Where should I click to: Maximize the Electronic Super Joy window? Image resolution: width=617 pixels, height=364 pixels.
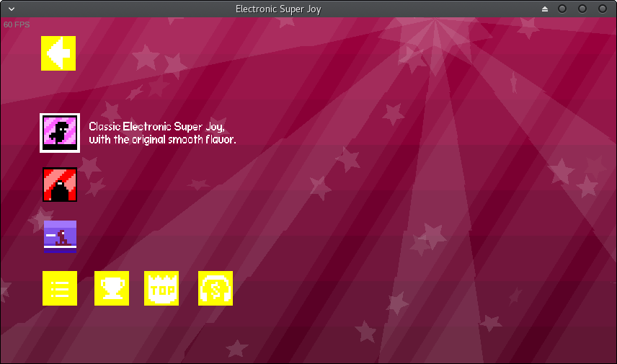click(582, 9)
